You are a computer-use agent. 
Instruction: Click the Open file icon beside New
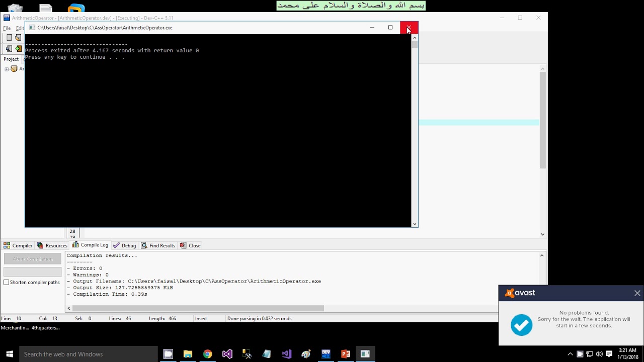(x=18, y=38)
